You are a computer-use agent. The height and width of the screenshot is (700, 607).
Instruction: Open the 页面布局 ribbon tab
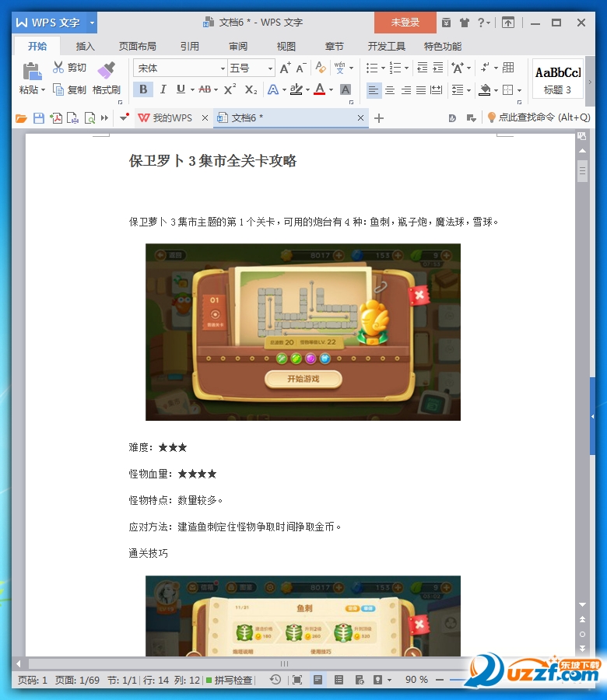(x=137, y=47)
